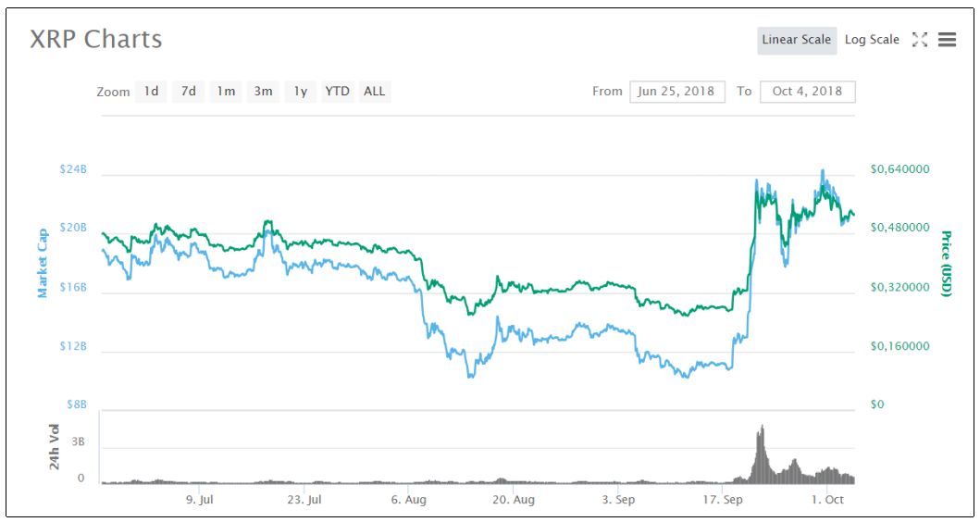This screenshot has height=522, width=980.
Task: Click the $12B market cap tick
Action: tap(74, 346)
